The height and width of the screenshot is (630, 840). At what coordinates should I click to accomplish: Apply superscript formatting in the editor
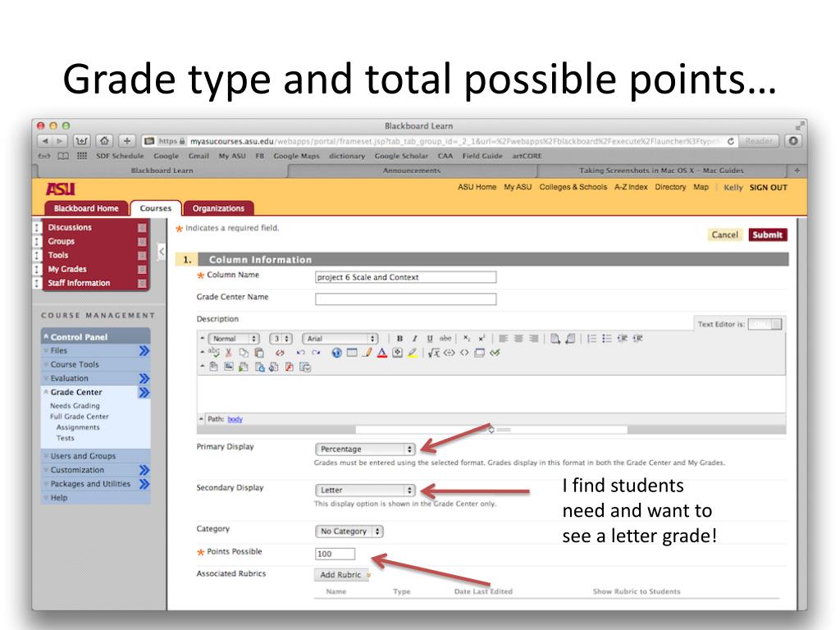tap(482, 339)
